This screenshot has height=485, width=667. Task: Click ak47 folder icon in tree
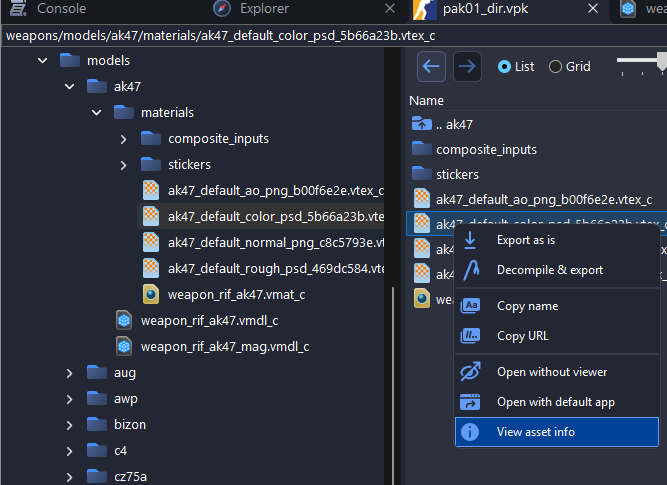coord(97,86)
